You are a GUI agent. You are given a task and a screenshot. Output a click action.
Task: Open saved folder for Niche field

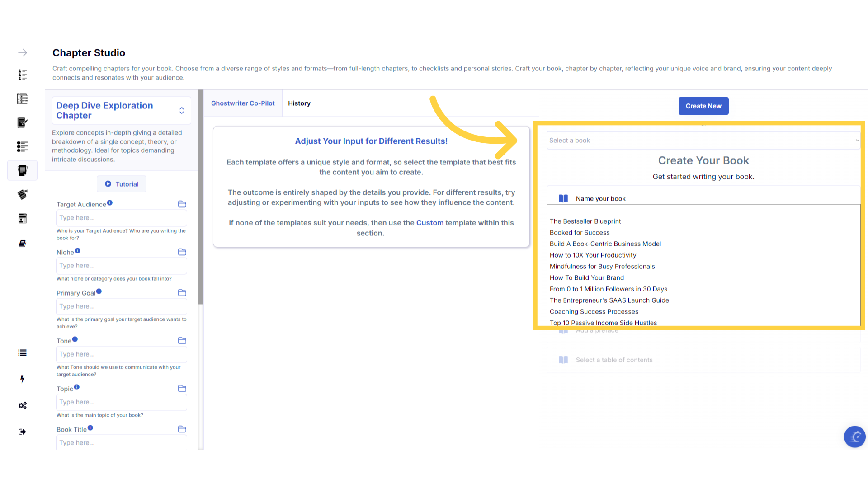pos(182,252)
